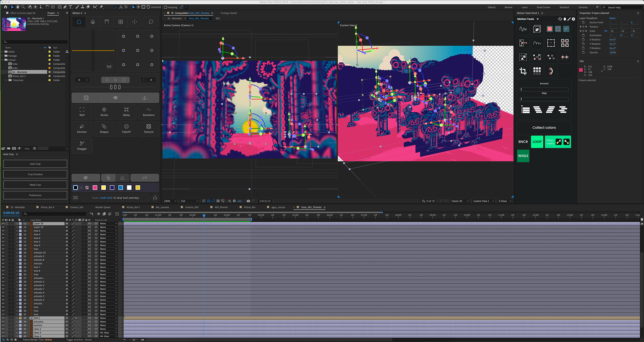Screen dimensions: 644x342
Task: Select the Rectangle shape tool
Action: 60,7
